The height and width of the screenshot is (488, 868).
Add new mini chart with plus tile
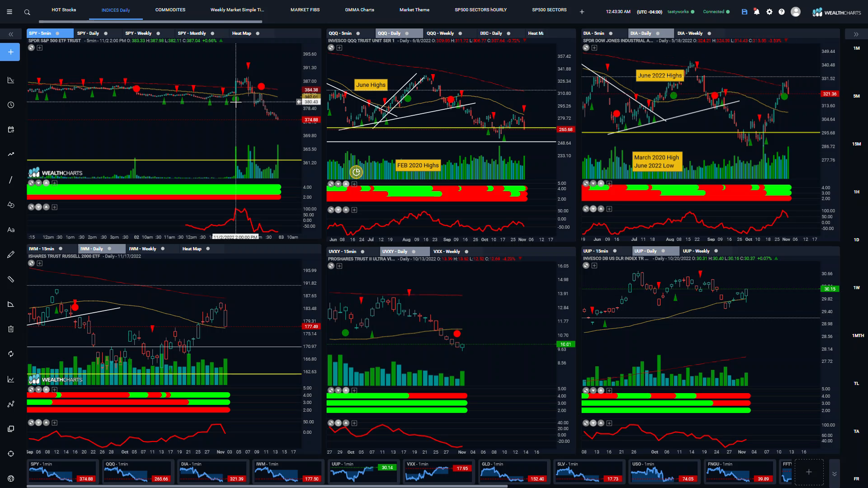809,472
